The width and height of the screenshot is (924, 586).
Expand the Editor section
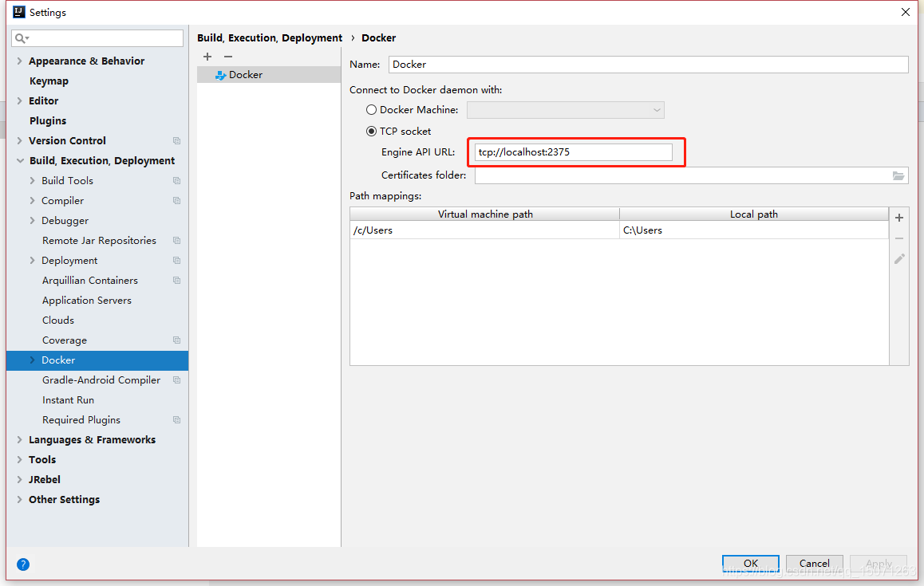[19, 100]
